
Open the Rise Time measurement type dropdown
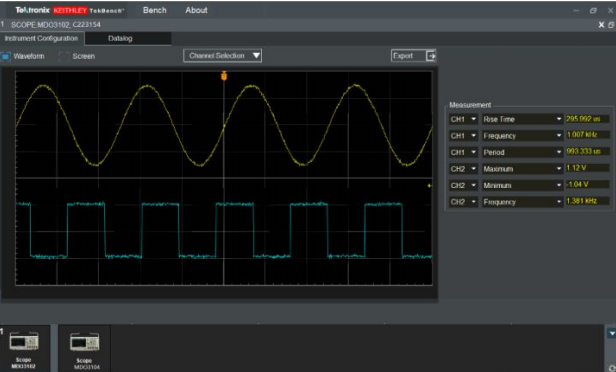point(522,119)
